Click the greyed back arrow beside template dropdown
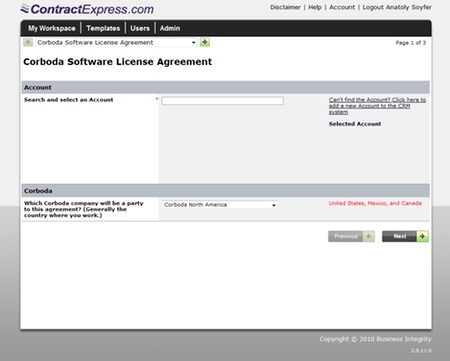 tap(28, 42)
